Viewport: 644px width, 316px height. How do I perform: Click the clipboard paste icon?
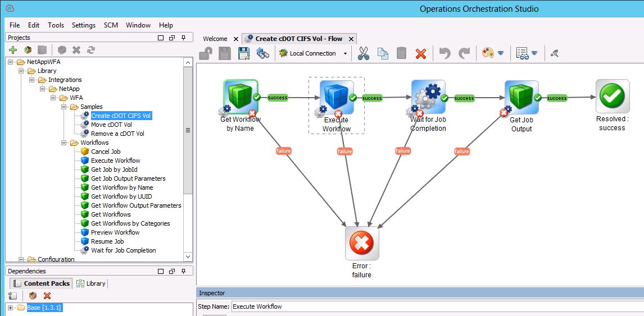click(401, 53)
